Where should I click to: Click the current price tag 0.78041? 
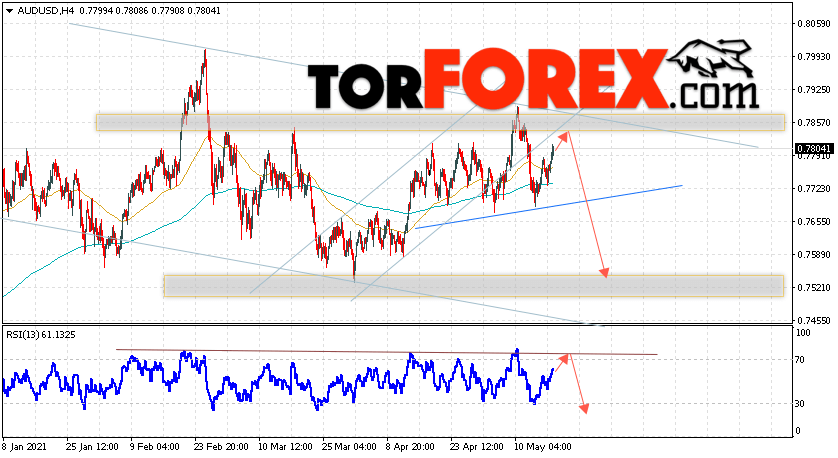pos(814,149)
